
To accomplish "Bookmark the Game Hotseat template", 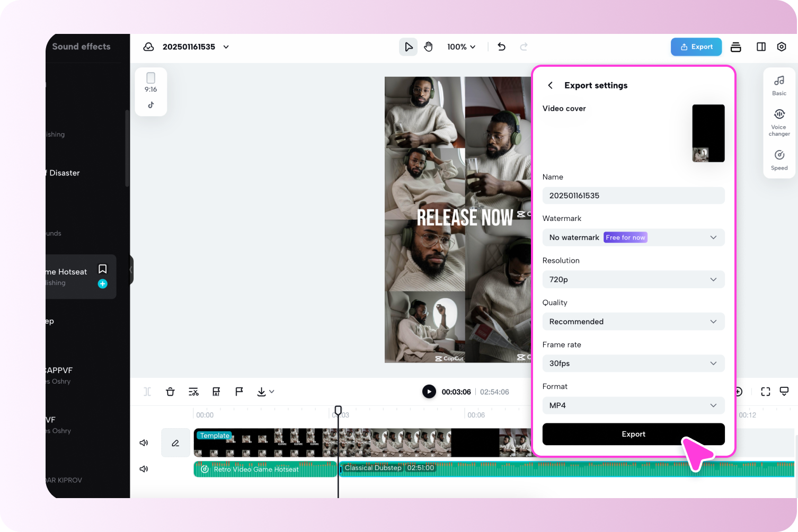I will 102,269.
